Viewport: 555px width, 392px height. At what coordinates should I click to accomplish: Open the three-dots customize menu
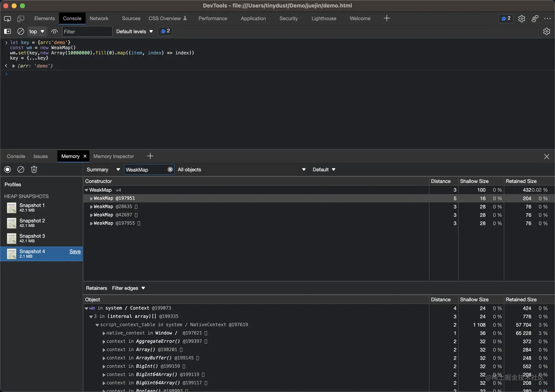tap(547, 18)
